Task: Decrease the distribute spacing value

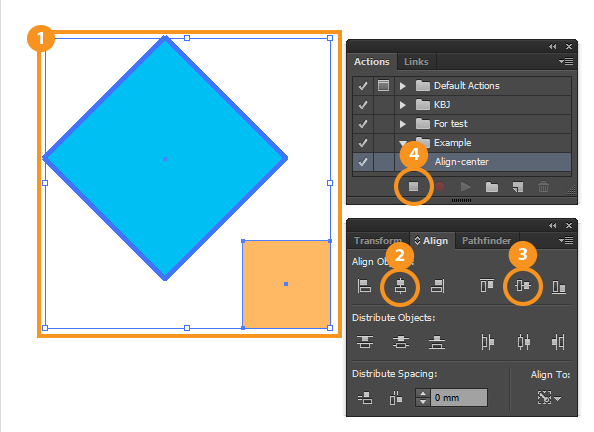Action: pos(423,402)
